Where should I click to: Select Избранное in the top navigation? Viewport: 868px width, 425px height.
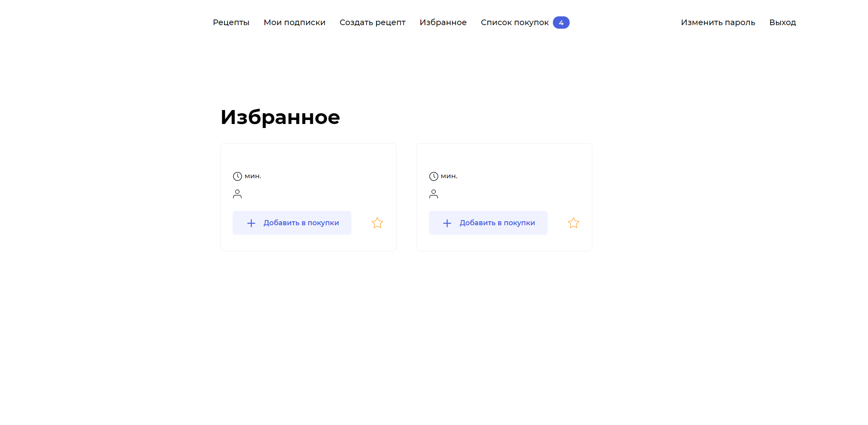tap(443, 23)
